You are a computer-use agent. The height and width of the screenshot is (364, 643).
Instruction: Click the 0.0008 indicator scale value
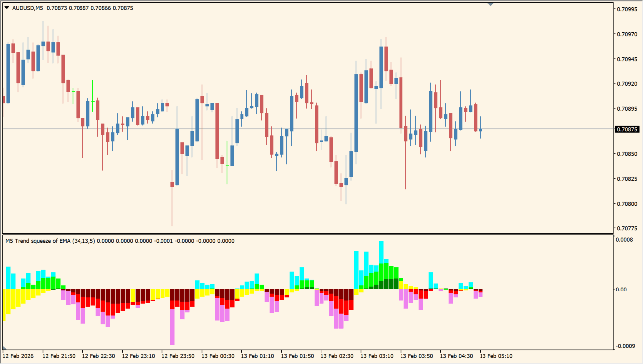626,240
